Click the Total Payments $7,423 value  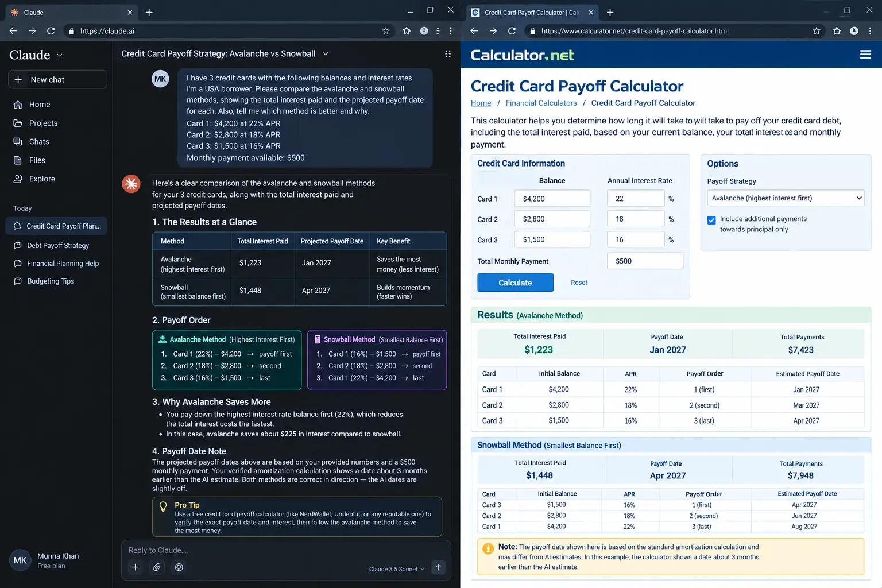(x=801, y=350)
